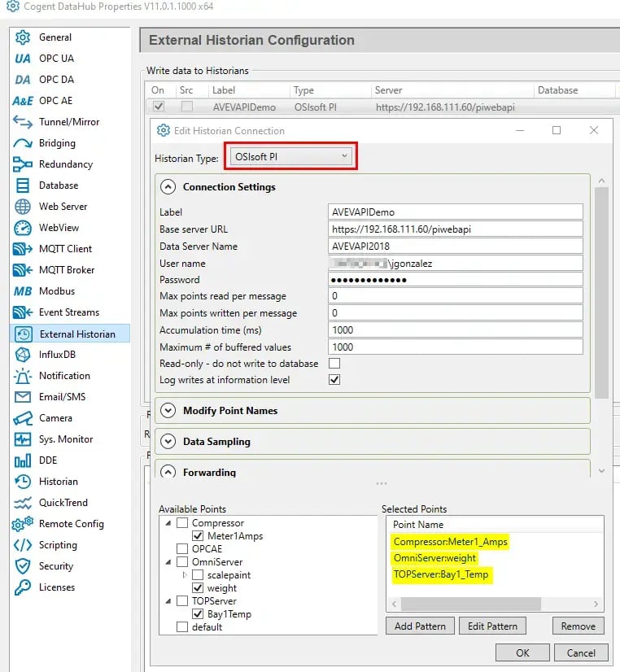The width and height of the screenshot is (620, 672).
Task: Uncheck Log writes at information level
Action: (x=334, y=380)
